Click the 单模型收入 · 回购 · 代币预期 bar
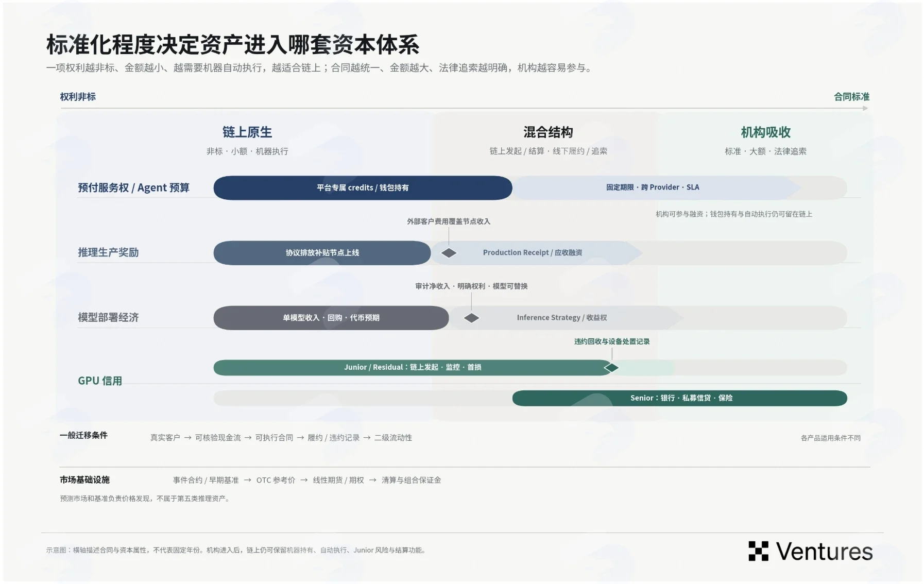This screenshot has height=584, width=924. (x=331, y=318)
